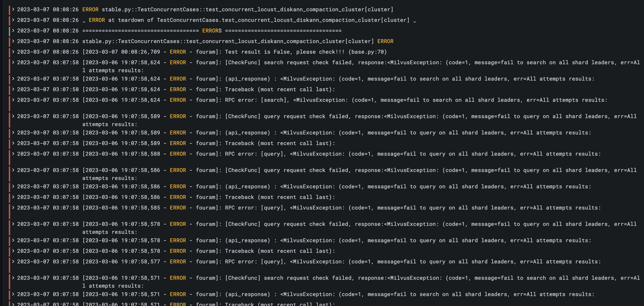The width and height of the screenshot is (644, 306).
Task: Expand the 19:07:58,586 CheckFunc query failure entry
Action: (x=13, y=170)
